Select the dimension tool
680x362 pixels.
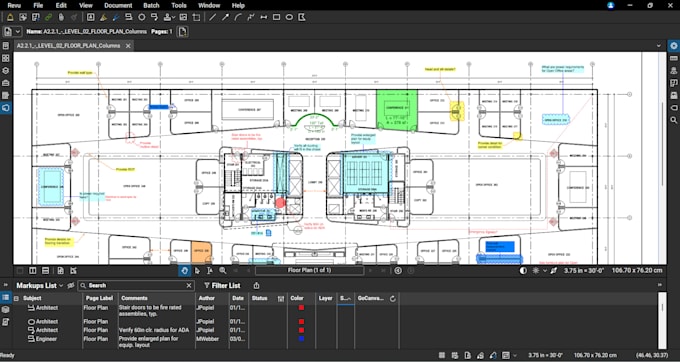(x=263, y=17)
